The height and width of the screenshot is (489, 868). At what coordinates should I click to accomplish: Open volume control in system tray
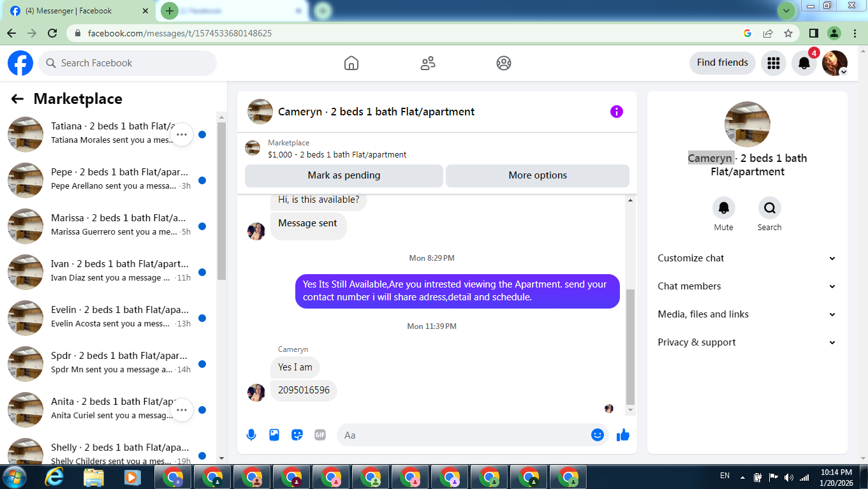point(789,477)
